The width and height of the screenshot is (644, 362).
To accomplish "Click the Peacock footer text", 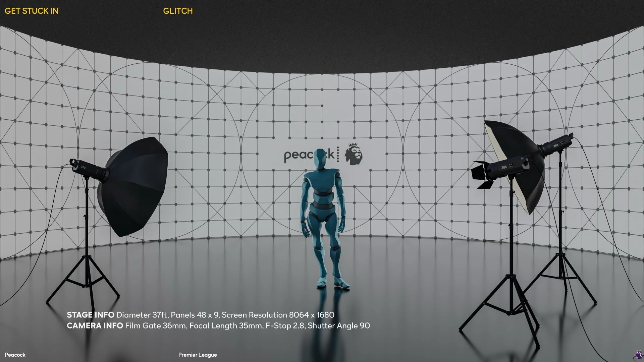I will click(x=15, y=355).
